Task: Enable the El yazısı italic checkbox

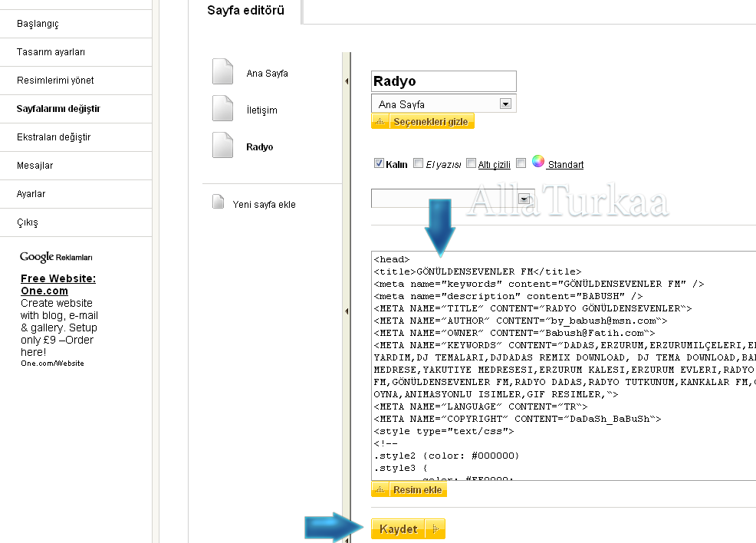Action: [x=418, y=163]
